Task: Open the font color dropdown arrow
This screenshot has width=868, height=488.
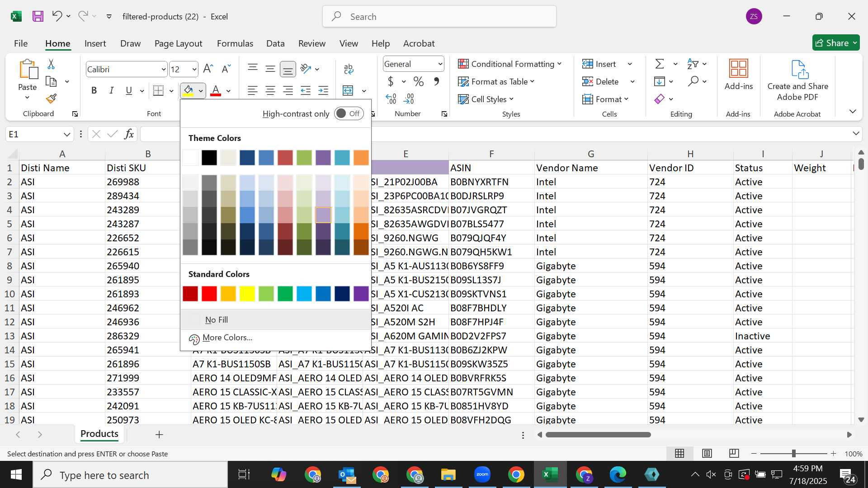Action: point(229,91)
